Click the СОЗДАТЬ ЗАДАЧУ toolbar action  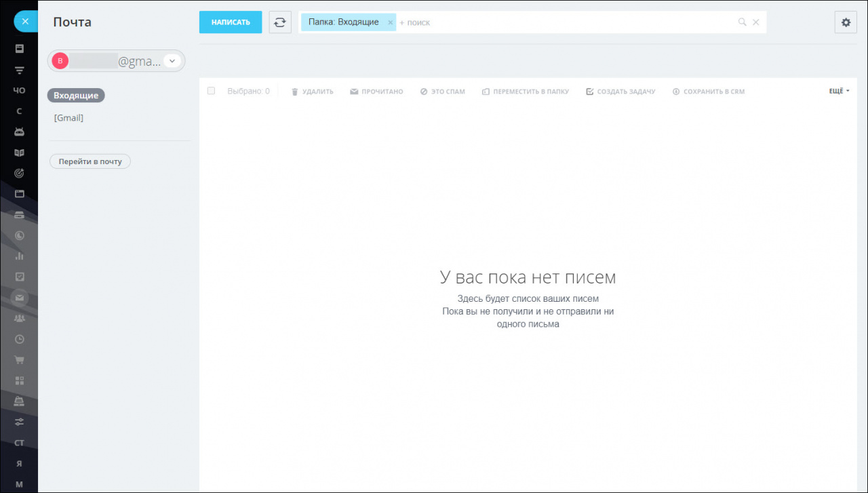click(620, 92)
